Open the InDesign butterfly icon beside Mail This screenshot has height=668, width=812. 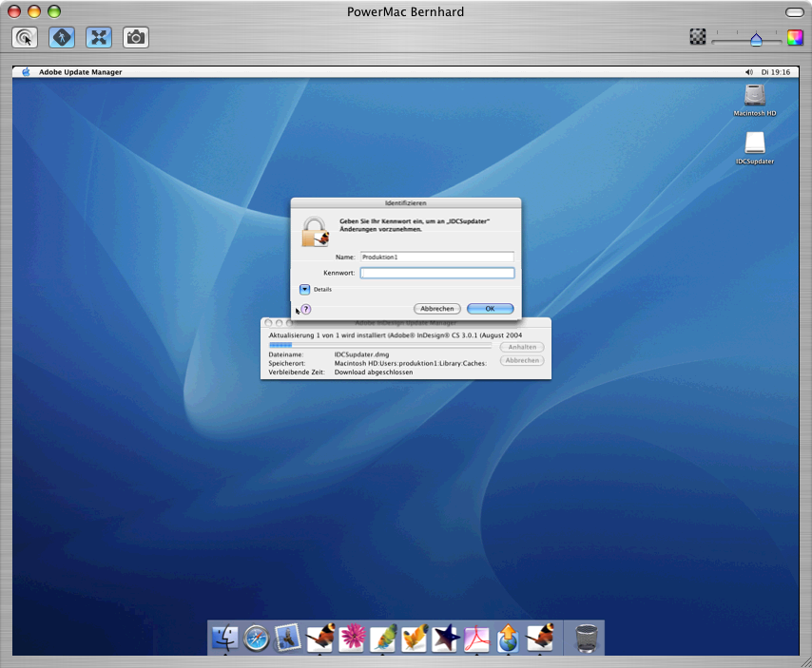tap(319, 638)
